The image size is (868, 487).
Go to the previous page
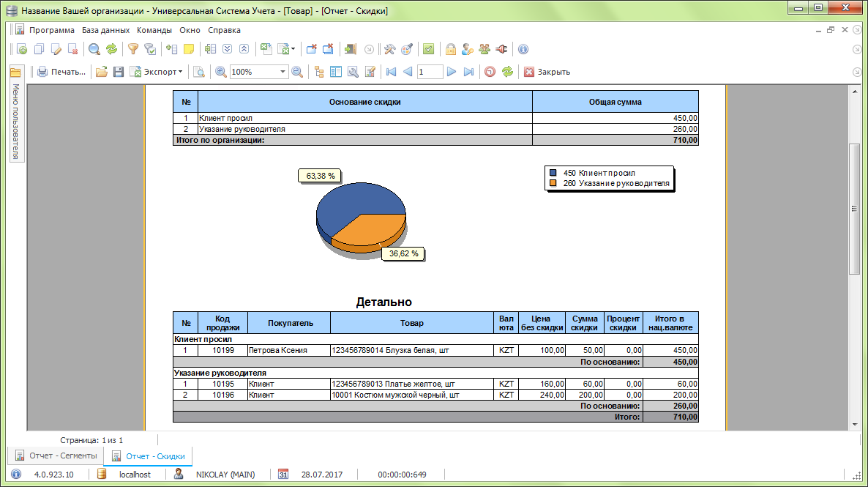click(x=408, y=72)
